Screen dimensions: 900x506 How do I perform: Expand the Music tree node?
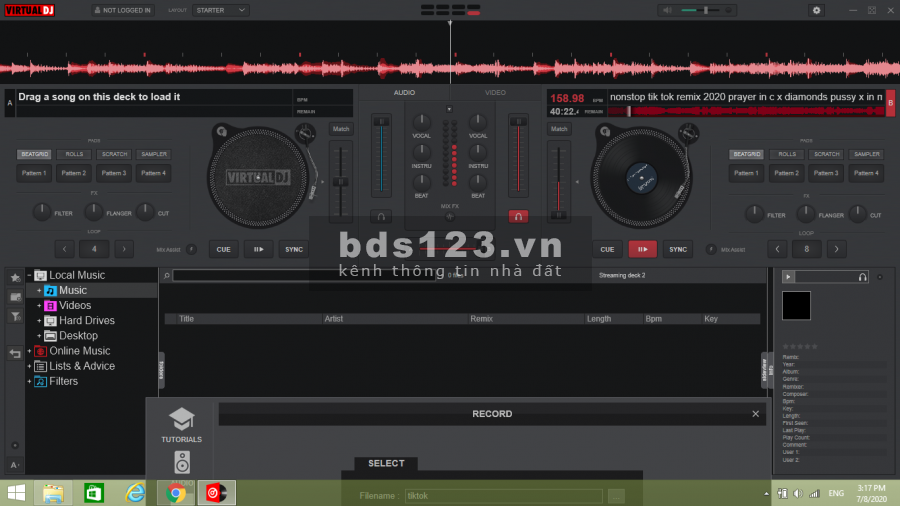coord(39,291)
